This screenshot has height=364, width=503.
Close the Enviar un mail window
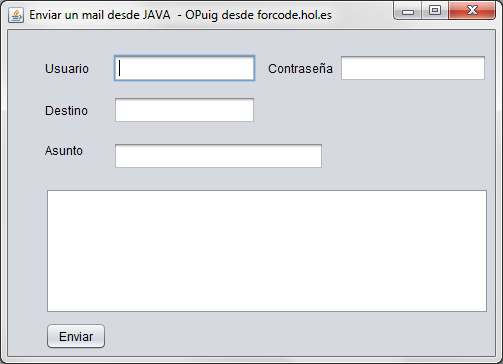tap(472, 11)
